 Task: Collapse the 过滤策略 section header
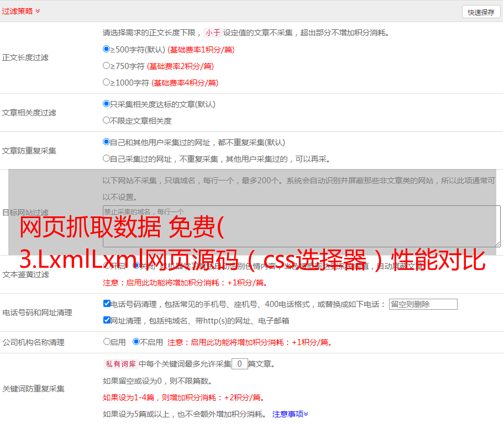coord(21,11)
